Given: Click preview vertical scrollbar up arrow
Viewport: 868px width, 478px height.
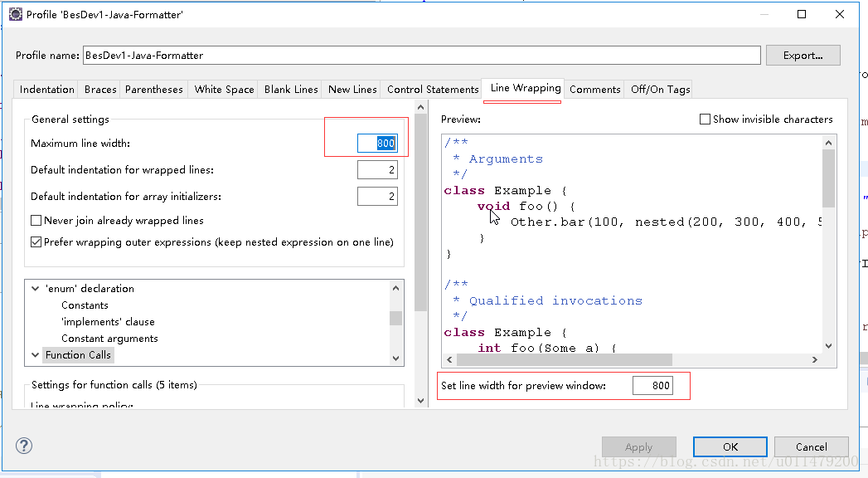Looking at the screenshot, I should point(828,143).
